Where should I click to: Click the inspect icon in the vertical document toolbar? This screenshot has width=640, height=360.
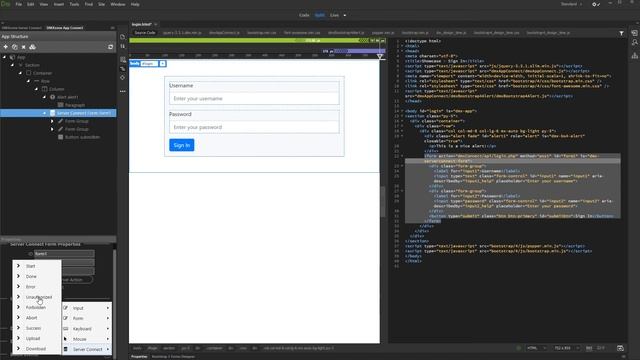pos(123,69)
